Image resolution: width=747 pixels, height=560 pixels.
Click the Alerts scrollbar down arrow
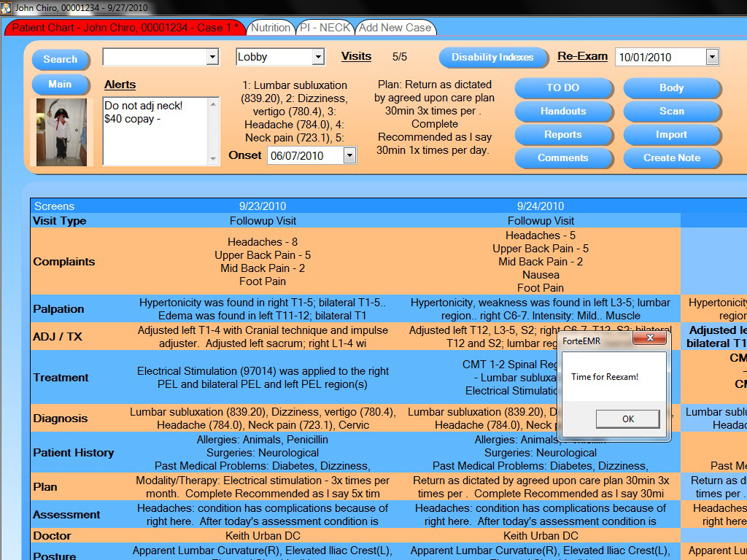(213, 159)
